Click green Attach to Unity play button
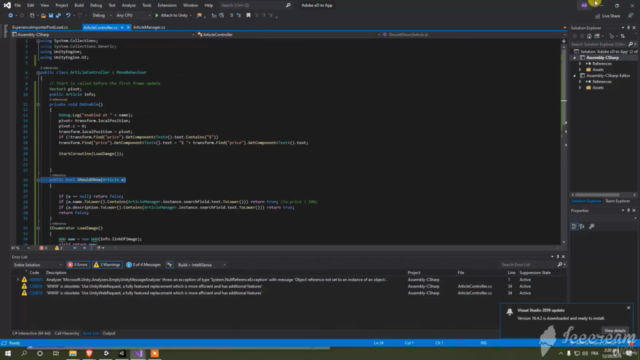This screenshot has width=640, height=360. [157, 16]
